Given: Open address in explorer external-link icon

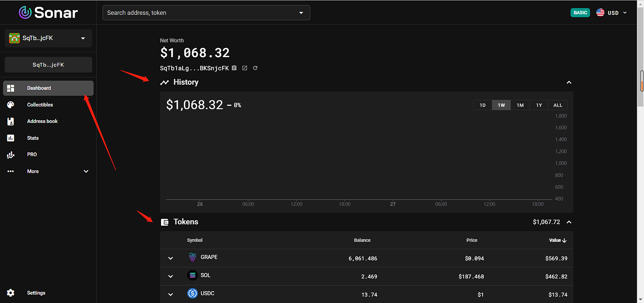Looking at the screenshot, I should coord(245,68).
